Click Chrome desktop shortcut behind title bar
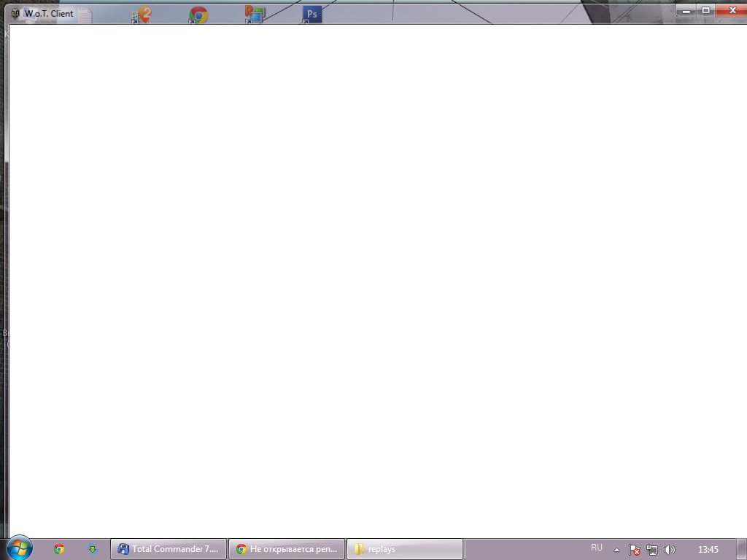 pos(198,15)
